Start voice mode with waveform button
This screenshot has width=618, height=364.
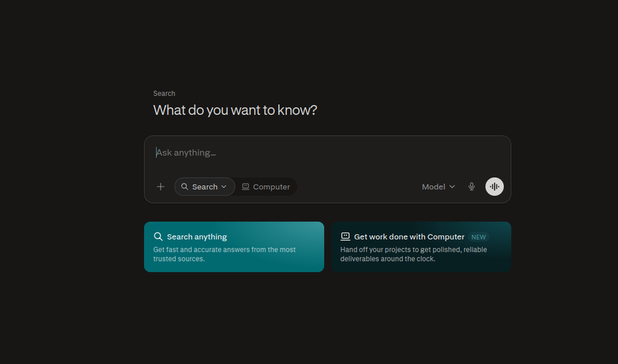494,187
